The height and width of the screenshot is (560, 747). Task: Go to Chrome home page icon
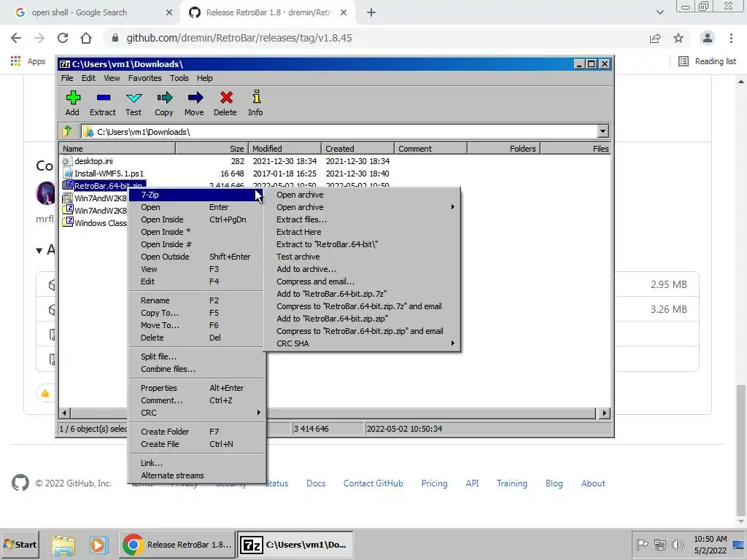(86, 38)
